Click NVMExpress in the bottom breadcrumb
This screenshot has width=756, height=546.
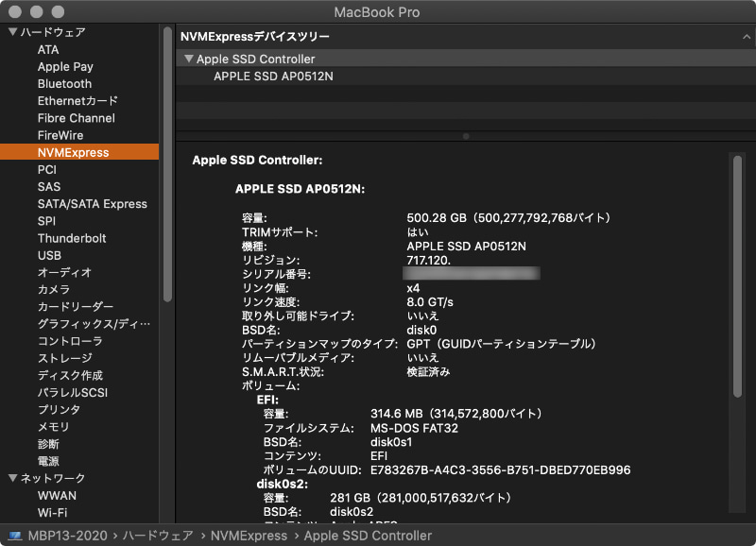coord(249,536)
